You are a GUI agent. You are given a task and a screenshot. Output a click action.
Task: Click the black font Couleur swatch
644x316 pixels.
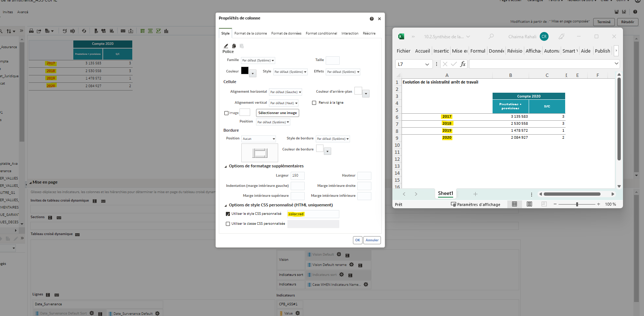[x=245, y=71]
